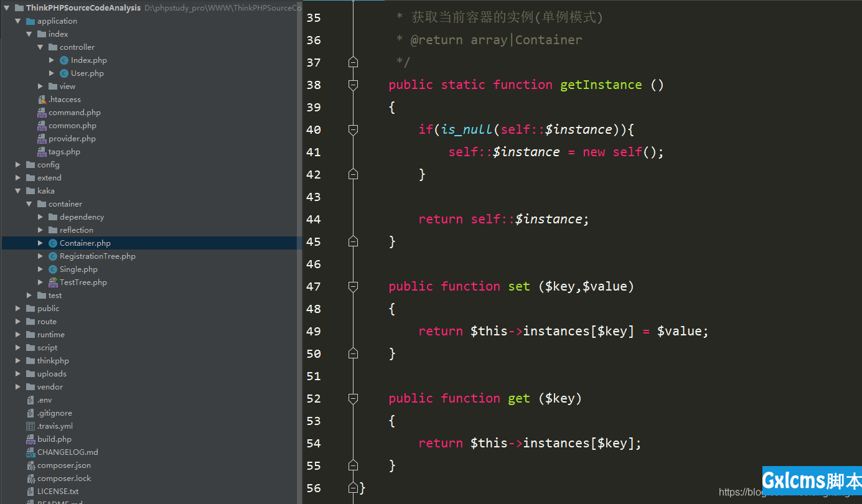Viewport: 862px width, 504px height.
Task: Click fold marker at comment end line 37
Action: pos(354,62)
